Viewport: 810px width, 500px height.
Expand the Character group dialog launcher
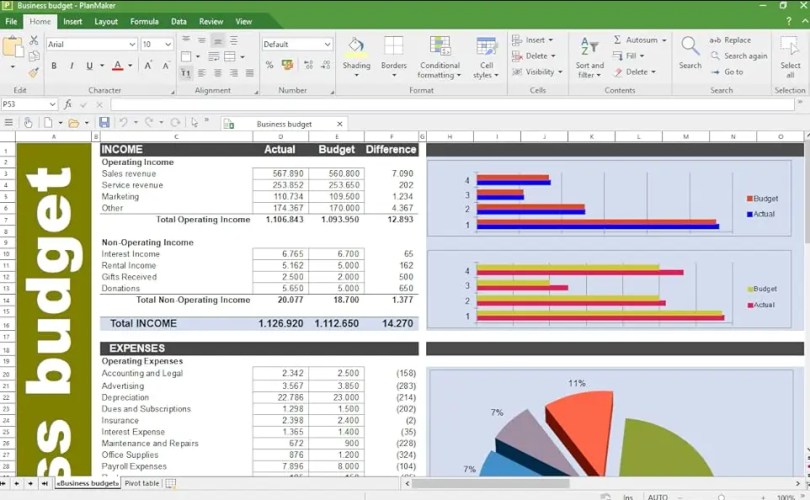[x=173, y=92]
